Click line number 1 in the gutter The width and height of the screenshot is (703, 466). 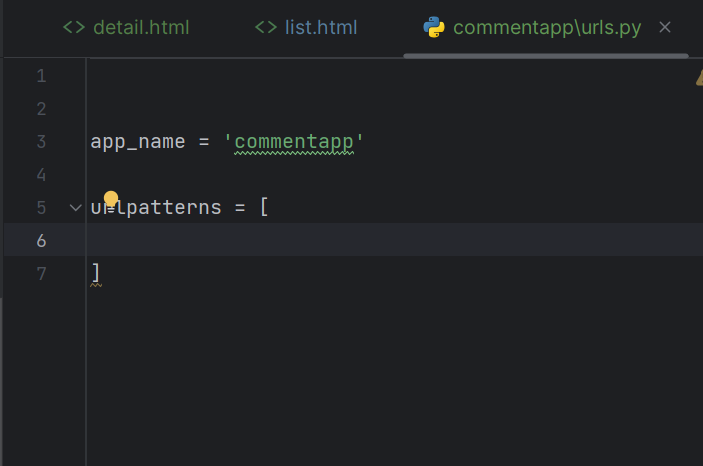pyautogui.click(x=41, y=76)
